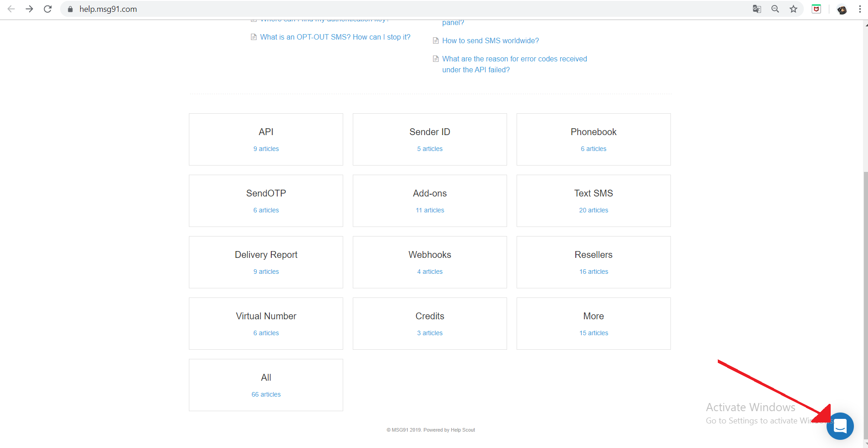Click the lock icon in address bar
This screenshot has height=448, width=868.
point(70,9)
